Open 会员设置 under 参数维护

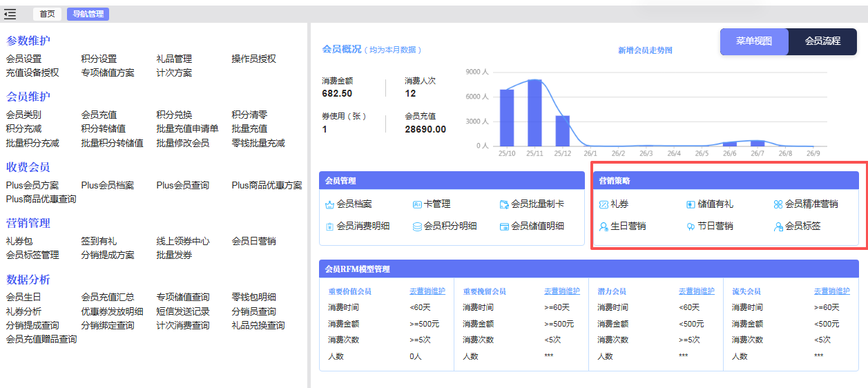(x=24, y=59)
